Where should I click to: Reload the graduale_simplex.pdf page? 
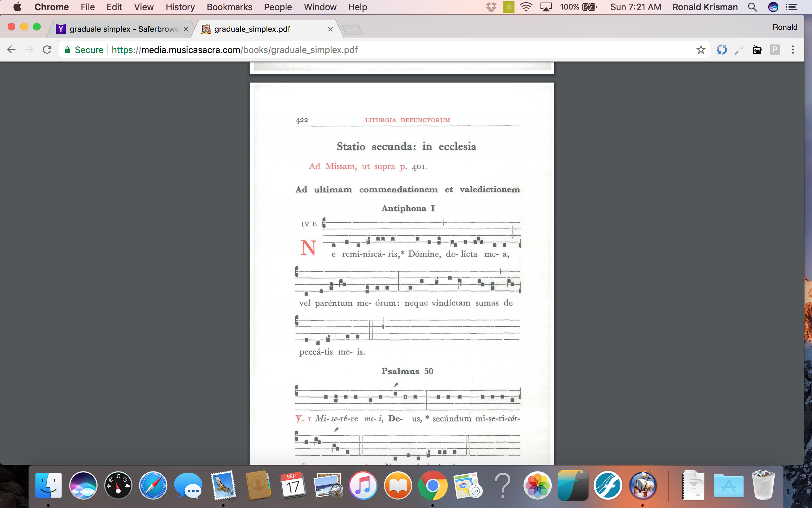coord(47,50)
